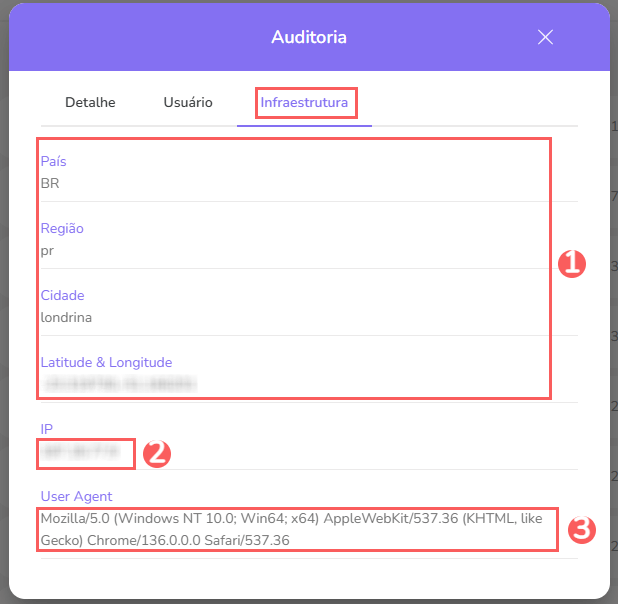This screenshot has width=618, height=604.
Task: Click the Cidade field label
Action: click(62, 295)
